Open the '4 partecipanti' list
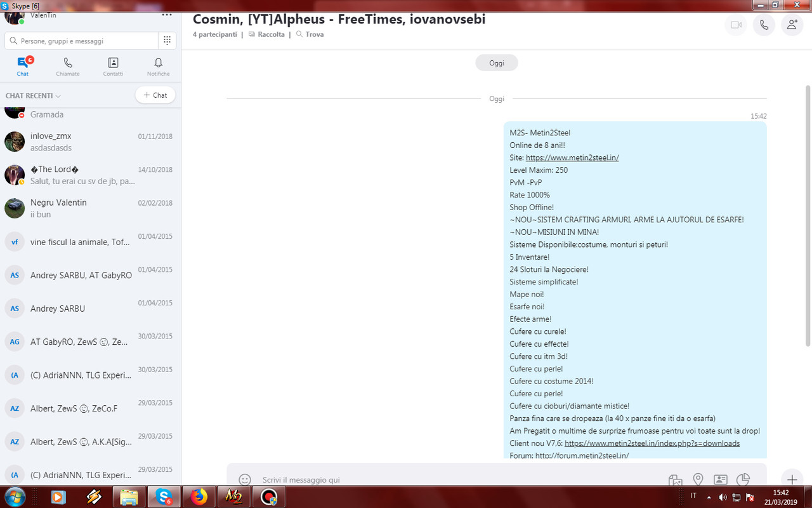The width and height of the screenshot is (812, 508). [214, 34]
